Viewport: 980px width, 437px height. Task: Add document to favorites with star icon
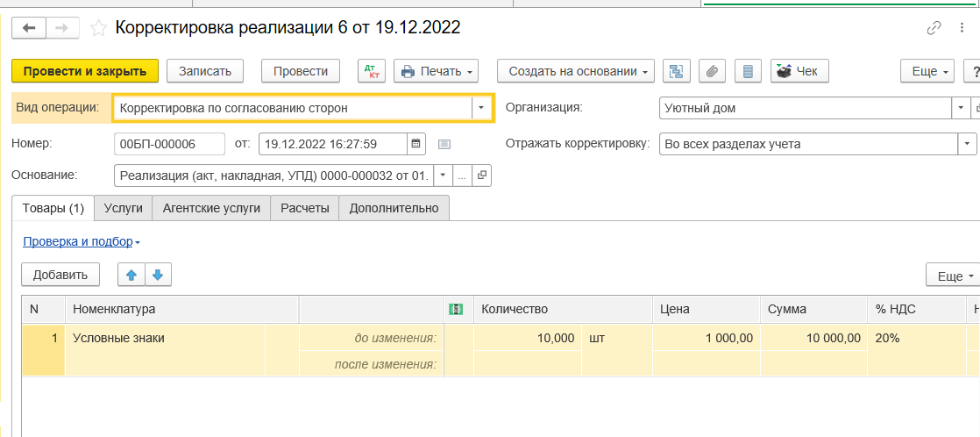tap(98, 28)
